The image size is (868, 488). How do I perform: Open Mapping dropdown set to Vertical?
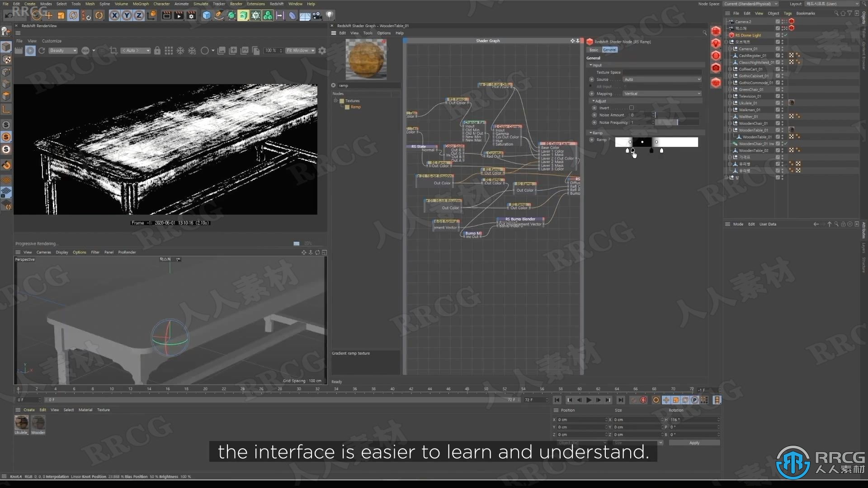coord(662,94)
